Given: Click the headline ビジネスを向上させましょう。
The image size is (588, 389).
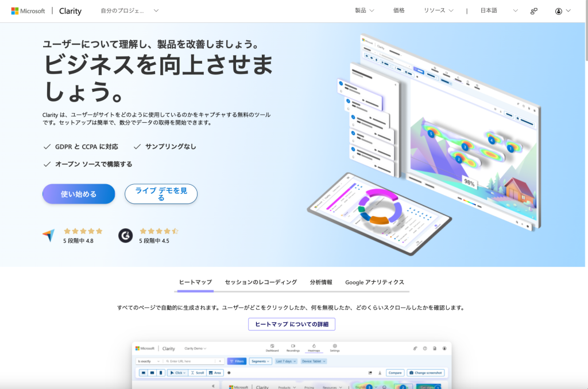Looking at the screenshot, I should coord(158,78).
